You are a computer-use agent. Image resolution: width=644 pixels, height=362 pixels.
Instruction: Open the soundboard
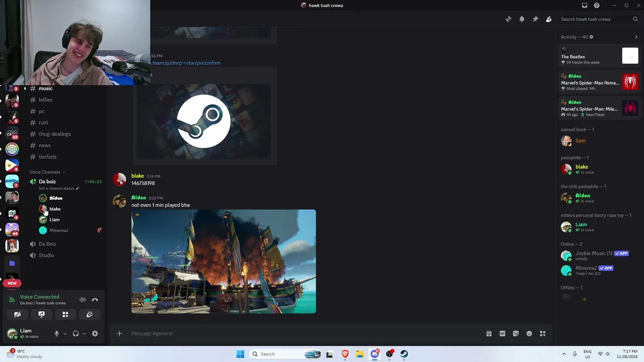pyautogui.click(x=90, y=314)
